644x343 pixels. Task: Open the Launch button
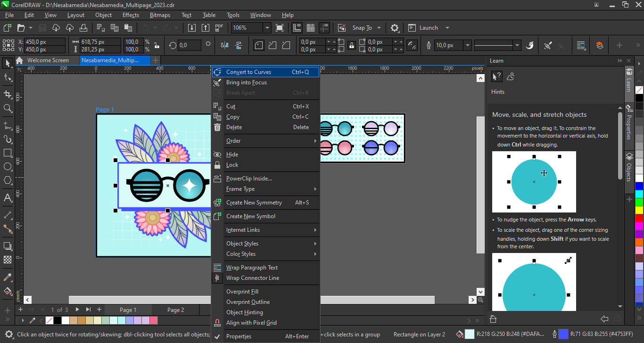pyautogui.click(x=429, y=28)
